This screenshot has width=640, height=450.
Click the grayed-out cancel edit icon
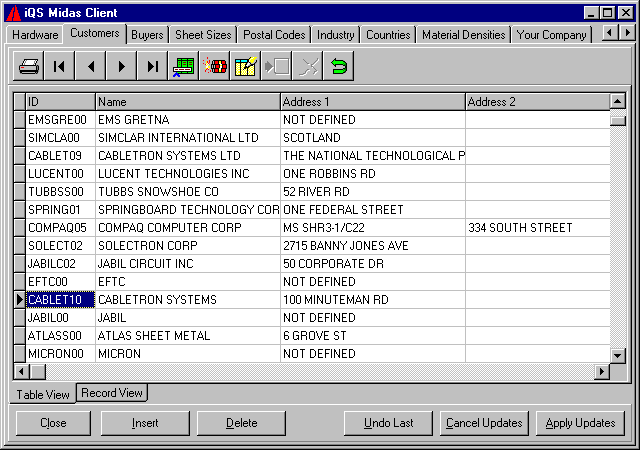pos(308,66)
